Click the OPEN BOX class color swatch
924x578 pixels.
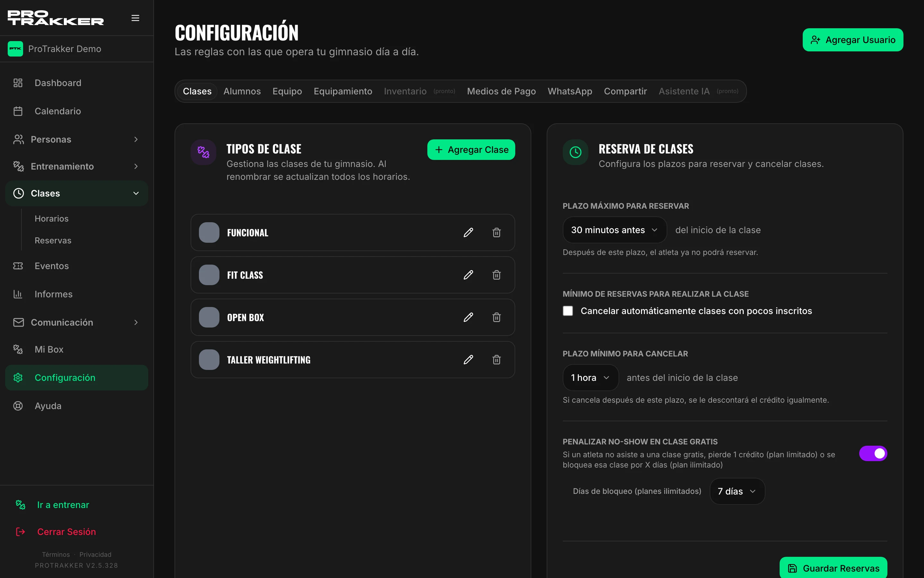pyautogui.click(x=209, y=317)
